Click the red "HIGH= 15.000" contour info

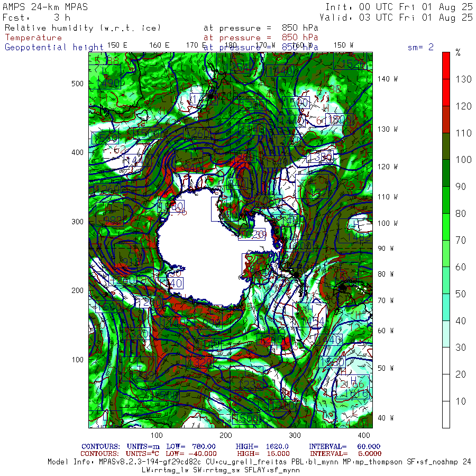click(x=263, y=454)
